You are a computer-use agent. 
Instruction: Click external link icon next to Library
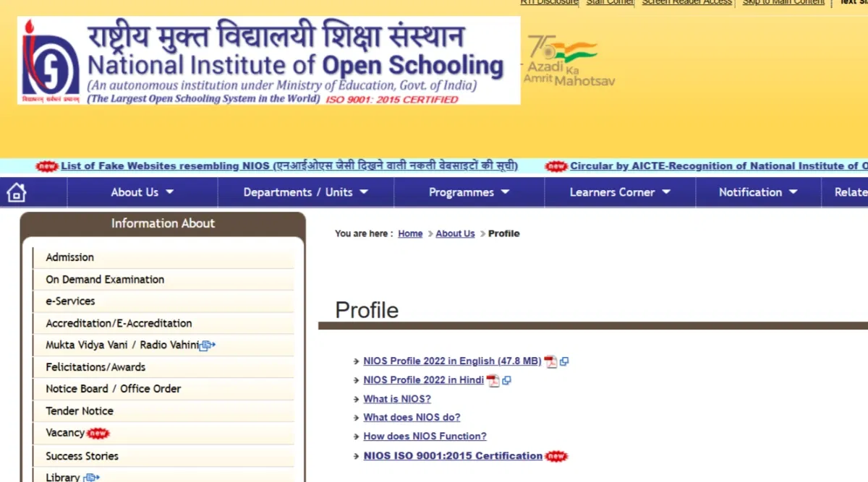pos(91,478)
